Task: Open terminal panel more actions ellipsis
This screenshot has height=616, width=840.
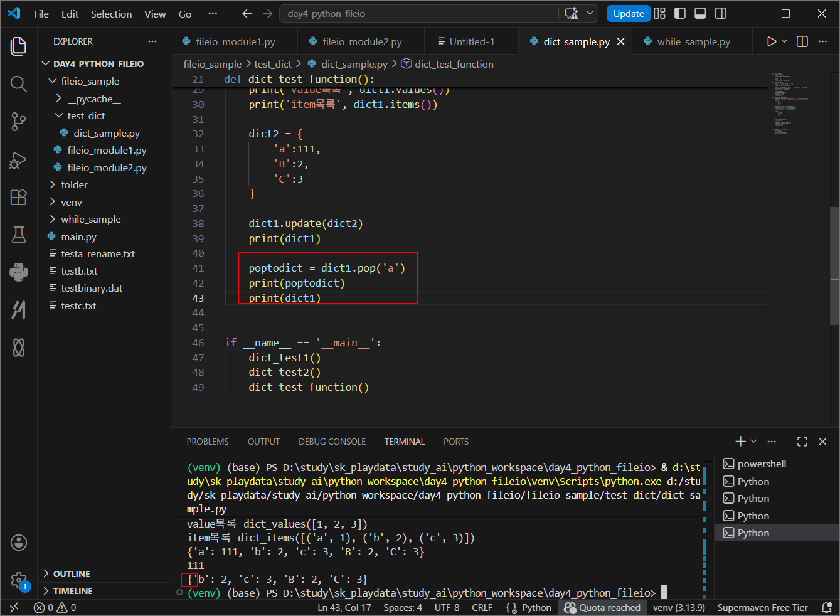Action: tap(772, 442)
